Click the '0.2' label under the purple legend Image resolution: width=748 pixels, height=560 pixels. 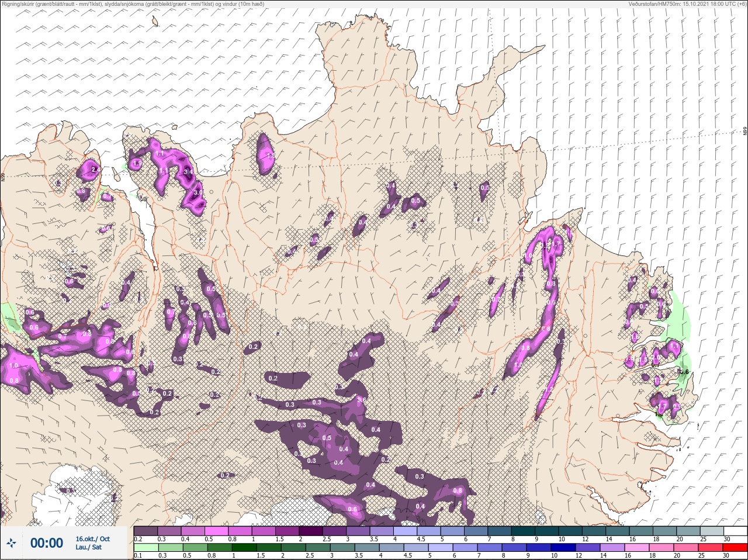pos(138,539)
